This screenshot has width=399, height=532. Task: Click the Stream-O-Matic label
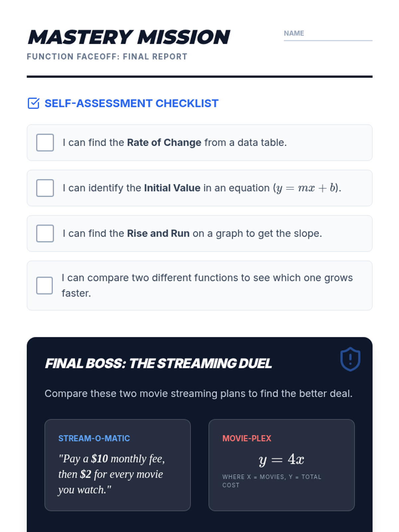coord(94,438)
